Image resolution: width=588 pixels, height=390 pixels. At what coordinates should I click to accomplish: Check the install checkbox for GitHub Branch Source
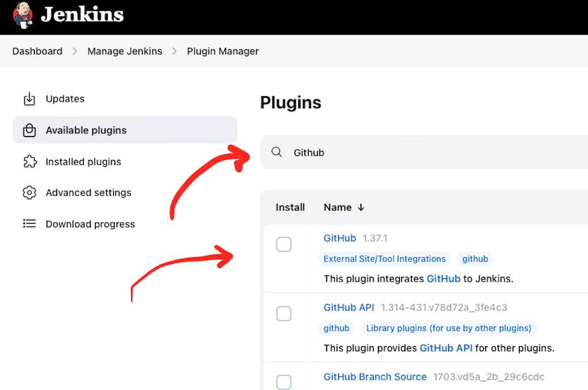(x=284, y=382)
